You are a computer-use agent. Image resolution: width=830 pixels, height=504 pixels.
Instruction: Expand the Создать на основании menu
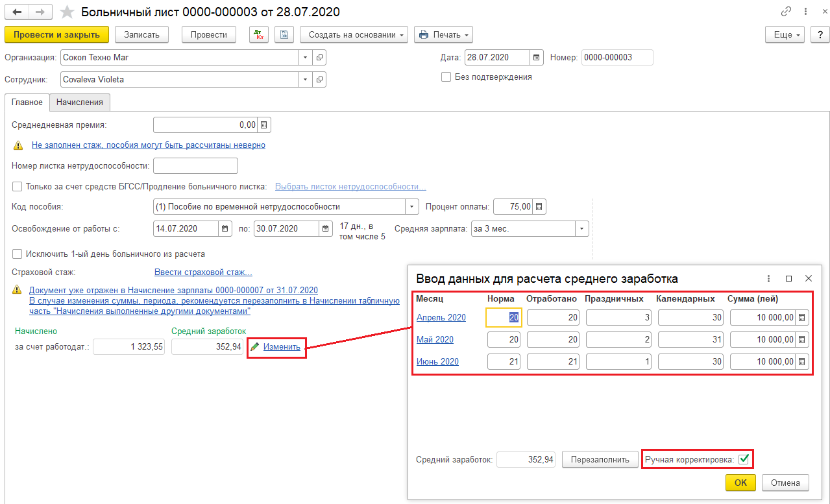pyautogui.click(x=354, y=34)
